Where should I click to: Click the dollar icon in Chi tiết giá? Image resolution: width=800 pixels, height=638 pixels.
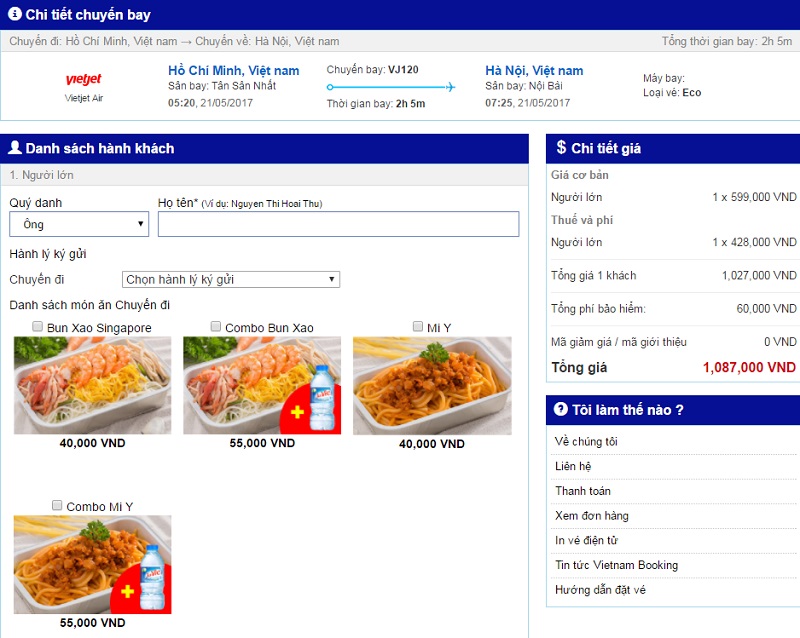561,148
